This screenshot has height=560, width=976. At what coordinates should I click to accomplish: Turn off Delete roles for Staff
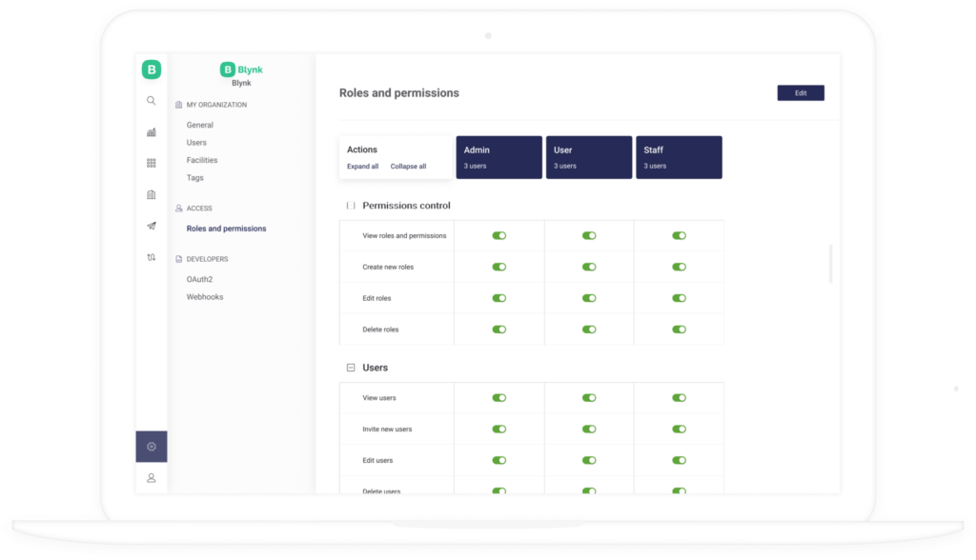679,330
